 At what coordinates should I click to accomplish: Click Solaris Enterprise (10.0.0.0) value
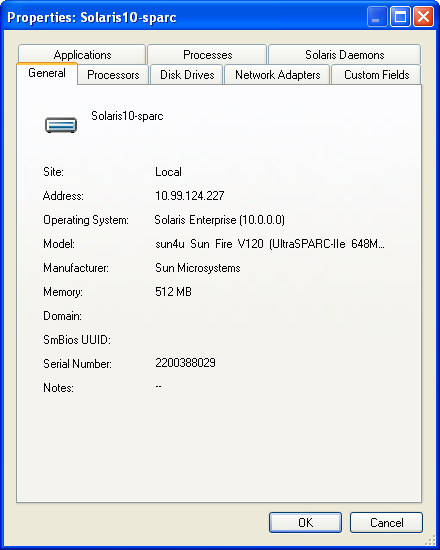(x=219, y=220)
